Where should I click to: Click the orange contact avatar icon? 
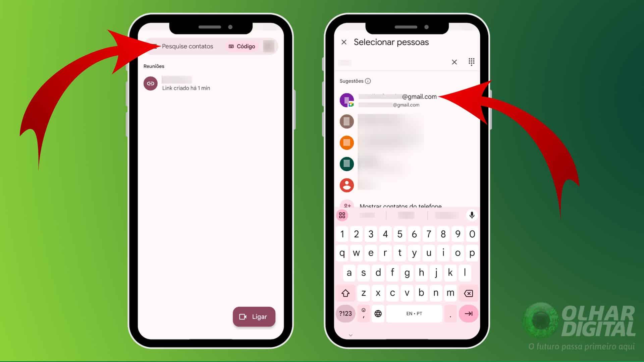(346, 142)
